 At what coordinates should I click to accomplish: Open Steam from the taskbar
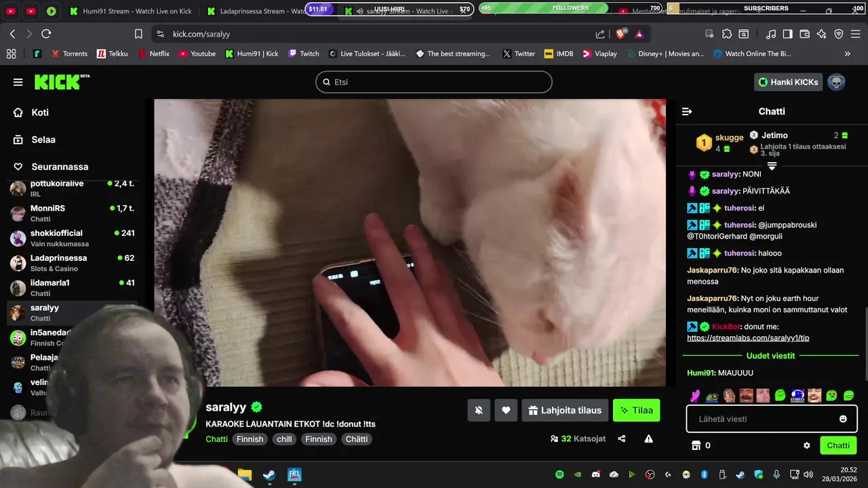[269, 474]
